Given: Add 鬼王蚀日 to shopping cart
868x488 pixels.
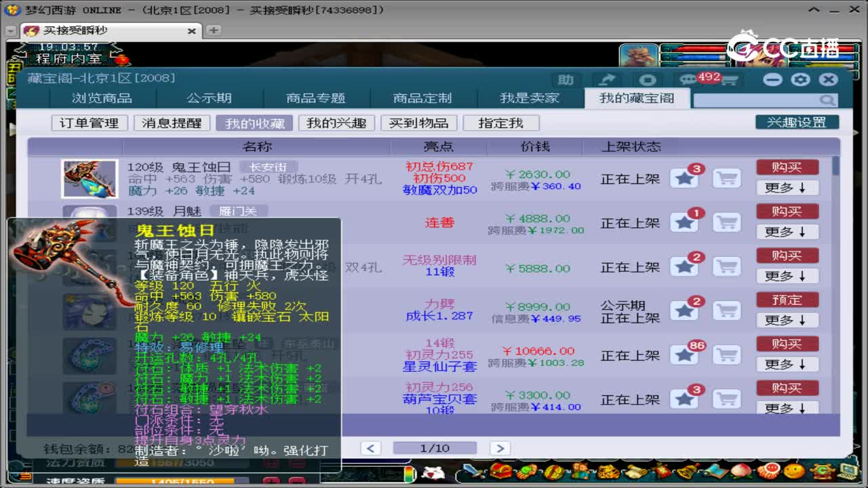Looking at the screenshot, I should (x=726, y=178).
